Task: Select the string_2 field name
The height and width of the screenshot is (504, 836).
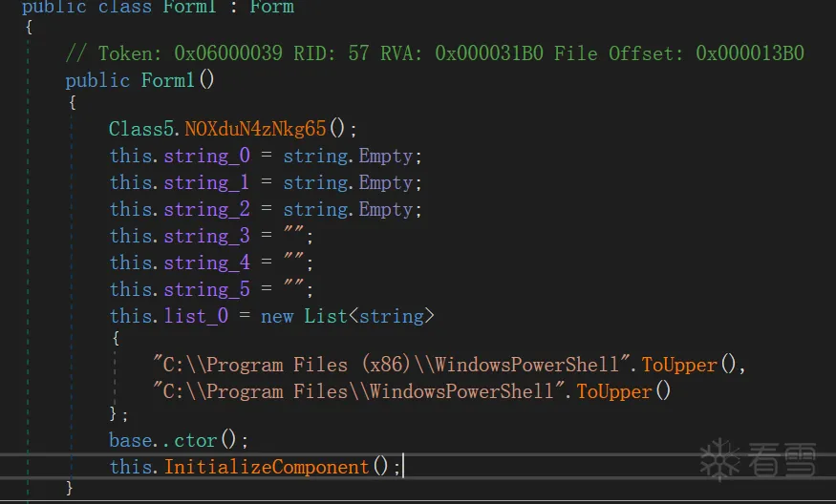Action: tap(207, 209)
